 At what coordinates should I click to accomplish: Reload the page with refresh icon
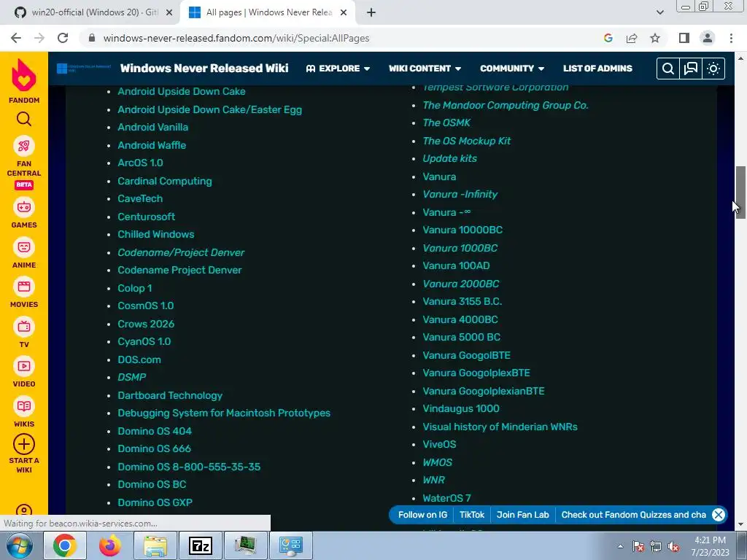63,38
